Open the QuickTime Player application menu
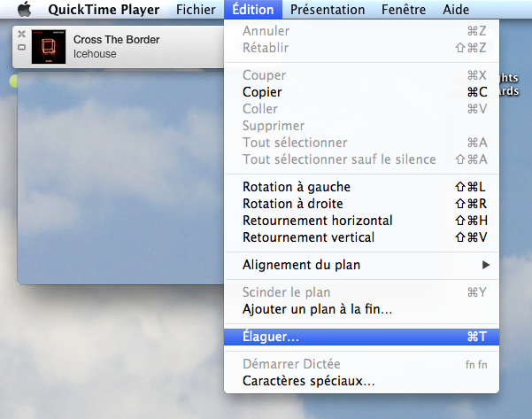 pyautogui.click(x=104, y=10)
